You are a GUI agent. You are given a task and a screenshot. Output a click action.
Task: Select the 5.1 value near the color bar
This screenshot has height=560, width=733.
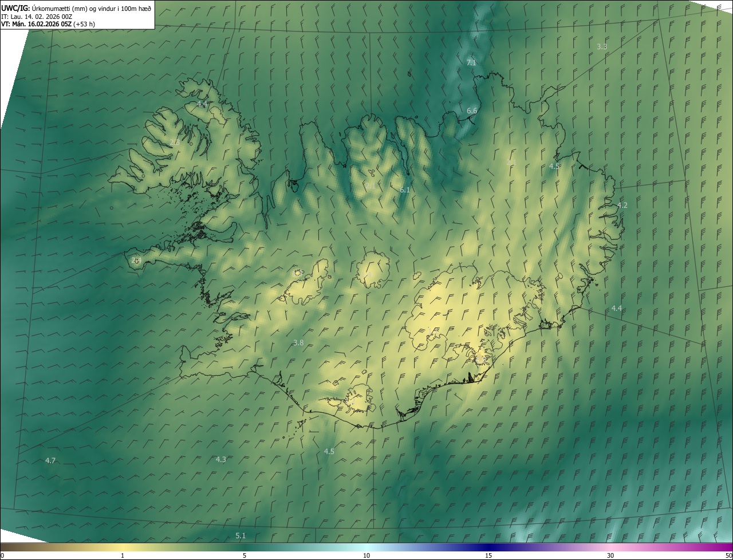click(x=241, y=535)
